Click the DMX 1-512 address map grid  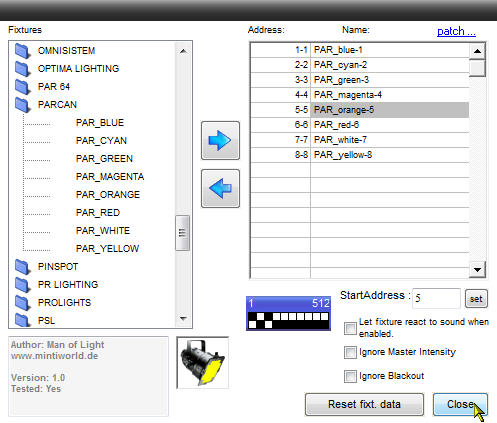[x=289, y=313]
